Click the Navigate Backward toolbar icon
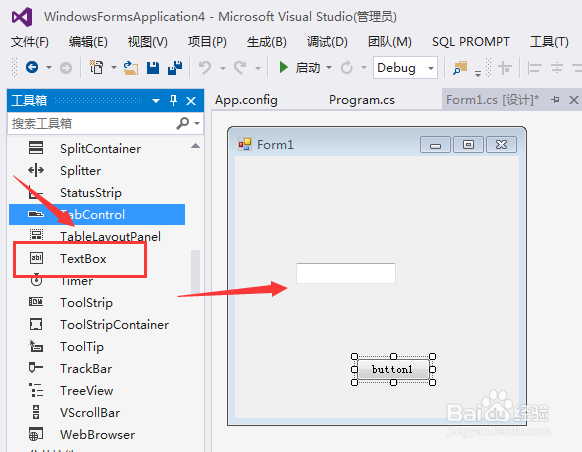 click(32, 68)
